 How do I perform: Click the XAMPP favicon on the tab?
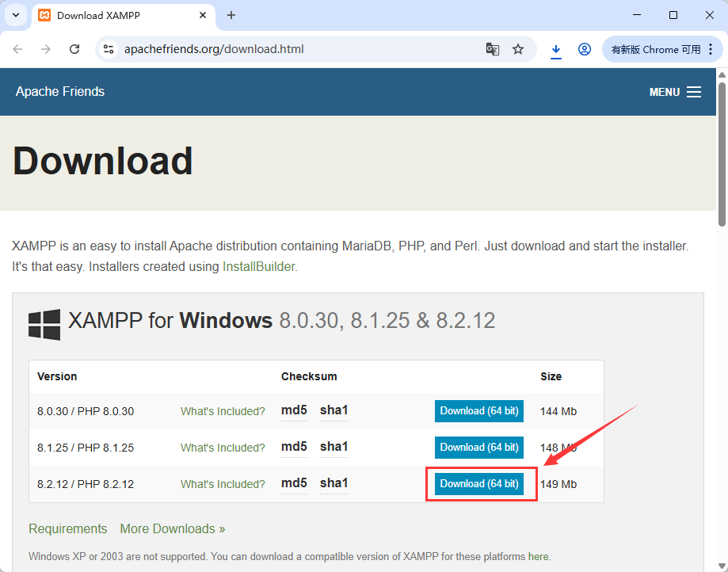click(44, 15)
